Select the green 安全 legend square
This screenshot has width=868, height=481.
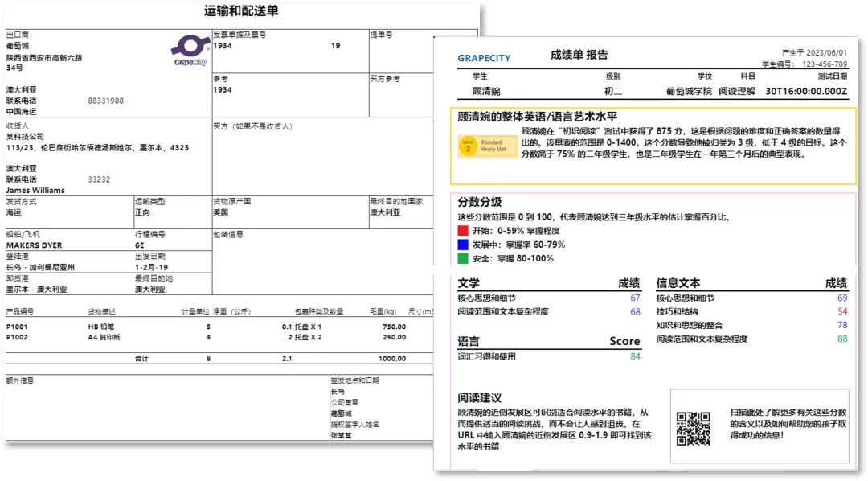pyautogui.click(x=463, y=258)
